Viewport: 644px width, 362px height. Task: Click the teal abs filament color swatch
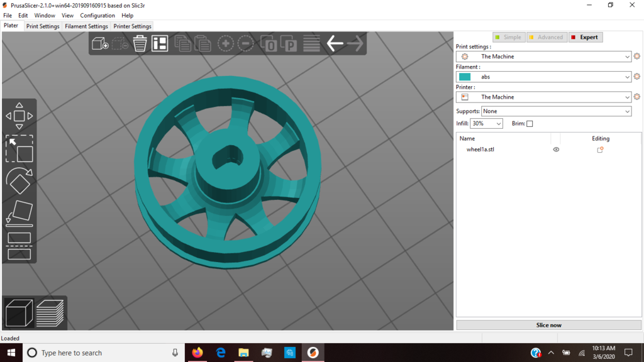pos(464,76)
